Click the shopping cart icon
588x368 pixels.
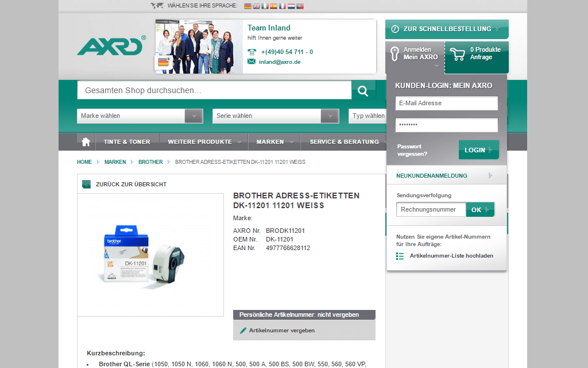[x=457, y=53]
